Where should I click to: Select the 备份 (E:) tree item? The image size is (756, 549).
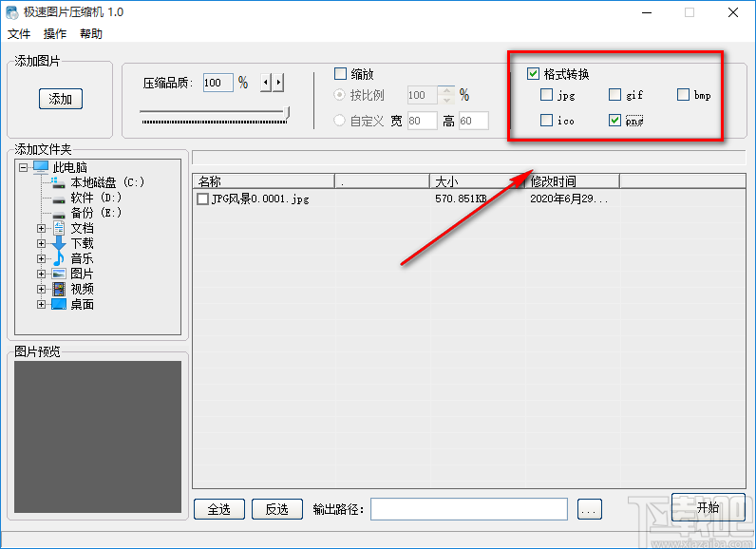[x=96, y=213]
